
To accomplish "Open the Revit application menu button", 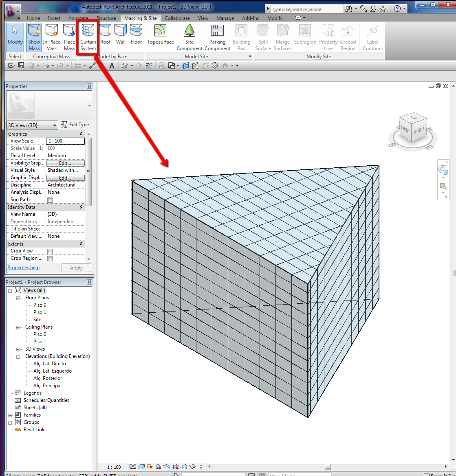I will point(12,12).
